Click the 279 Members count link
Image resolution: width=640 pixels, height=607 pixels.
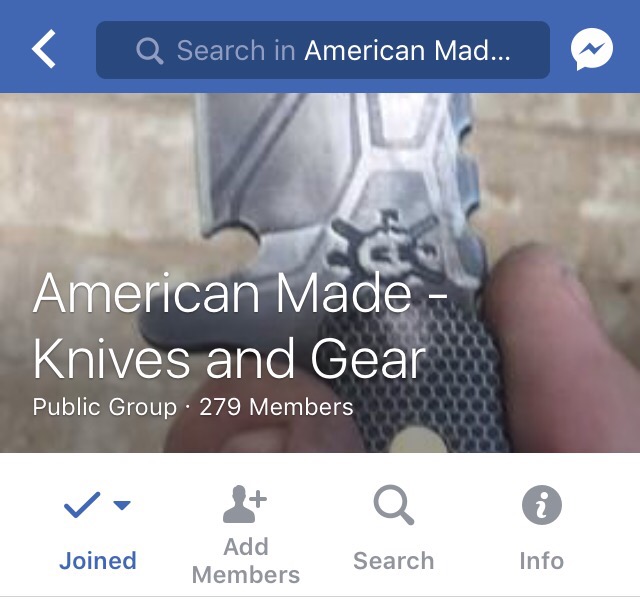[x=276, y=407]
